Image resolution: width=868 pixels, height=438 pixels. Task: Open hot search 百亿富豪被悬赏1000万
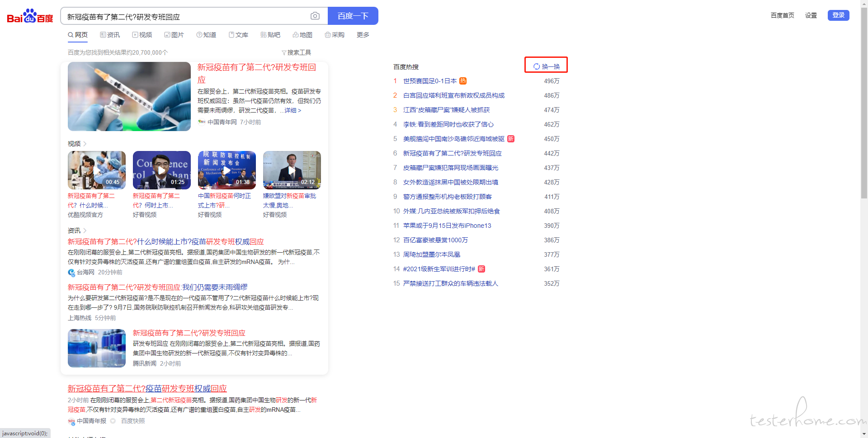point(435,240)
